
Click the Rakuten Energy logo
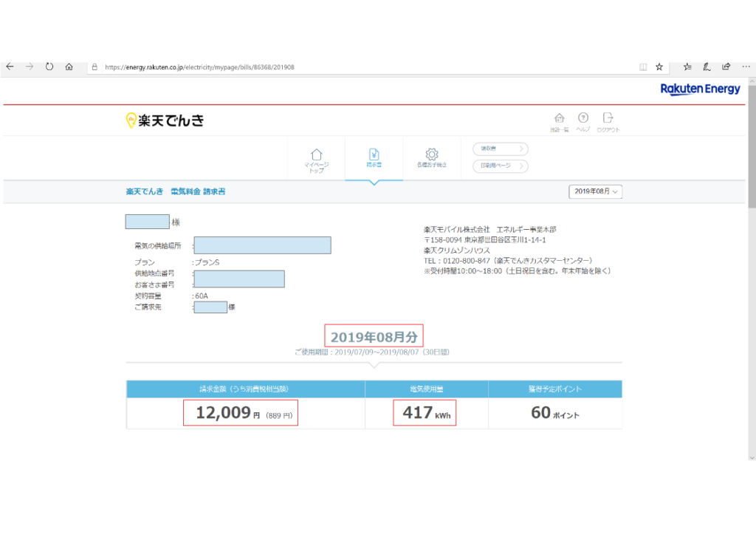[700, 89]
